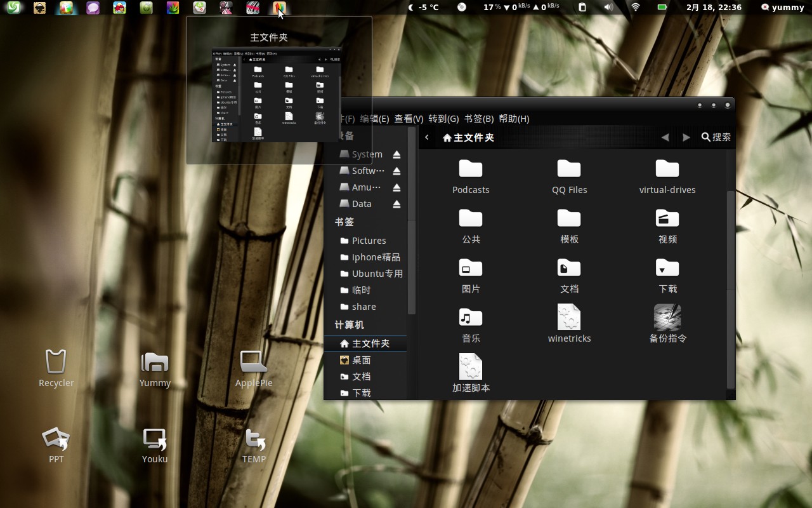Click the green smiley face launcher
The height and width of the screenshot is (508, 812).
147,8
